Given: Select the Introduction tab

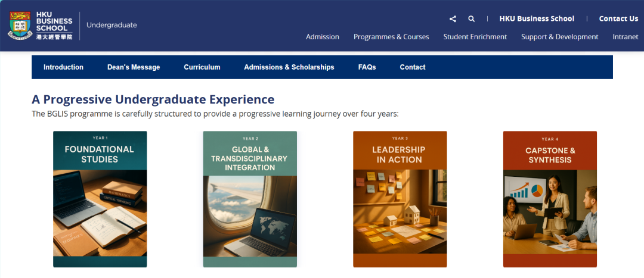Looking at the screenshot, I should (63, 67).
